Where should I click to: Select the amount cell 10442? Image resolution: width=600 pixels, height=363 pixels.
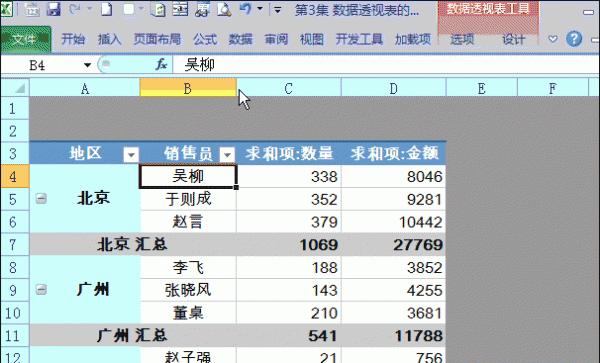tap(393, 221)
